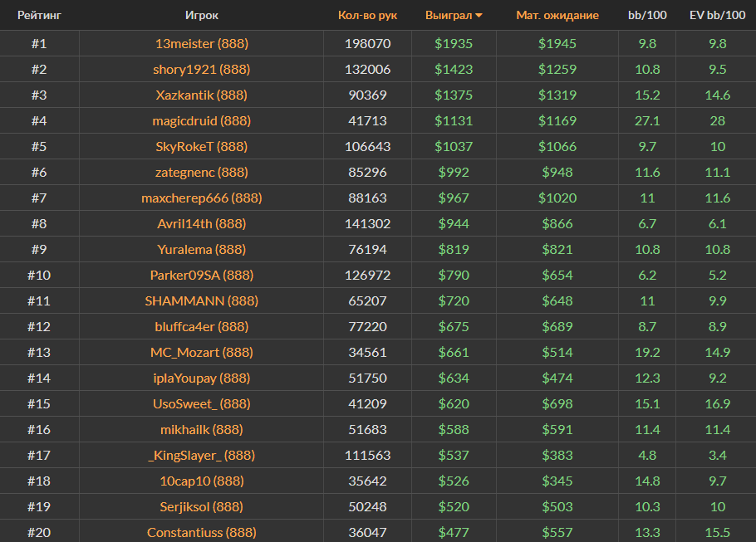Click the Игрок column header
The image size is (756, 542).
[202, 15]
